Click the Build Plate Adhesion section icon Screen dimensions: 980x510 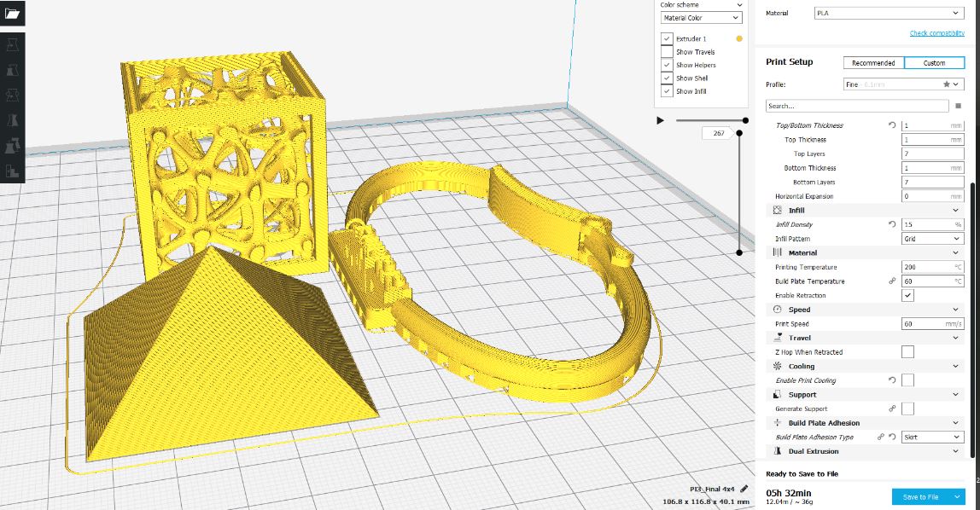click(778, 423)
